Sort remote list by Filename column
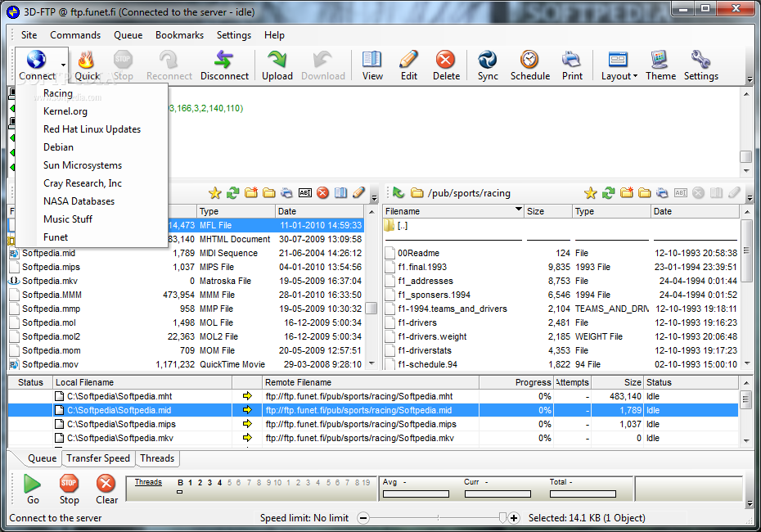 pos(453,211)
